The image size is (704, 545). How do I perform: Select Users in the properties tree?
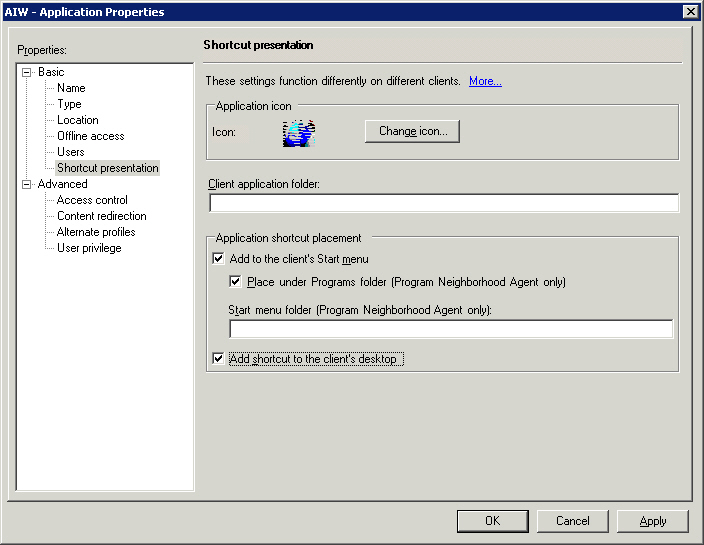[70, 152]
